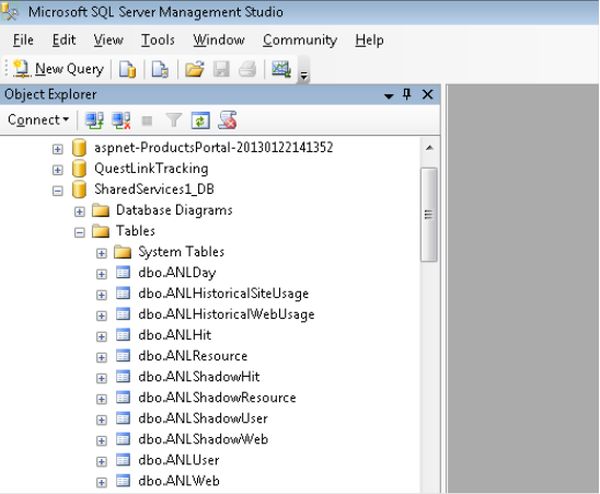The image size is (600, 494).
Task: Expand the dbo.ANLWeb table node
Action: pos(101,483)
